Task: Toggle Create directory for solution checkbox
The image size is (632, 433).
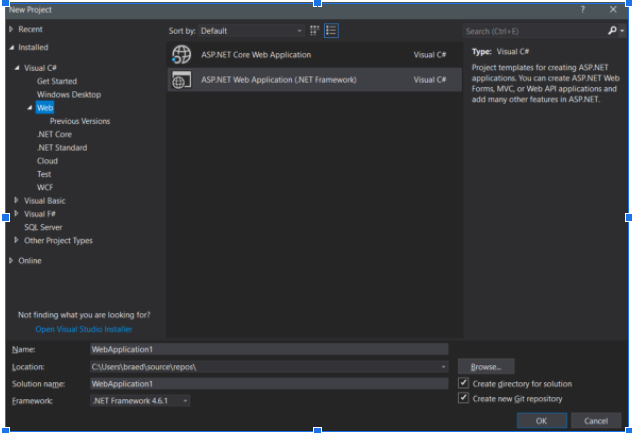Action: tap(464, 383)
